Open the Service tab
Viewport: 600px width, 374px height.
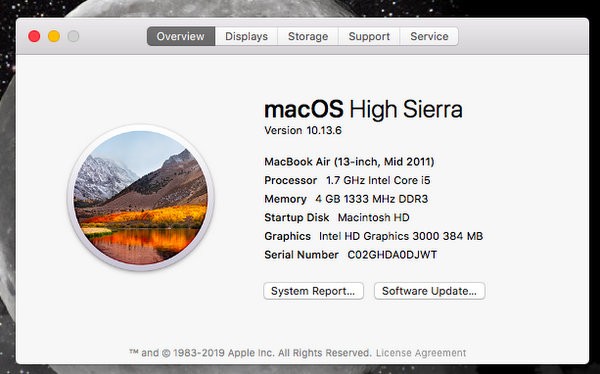429,36
